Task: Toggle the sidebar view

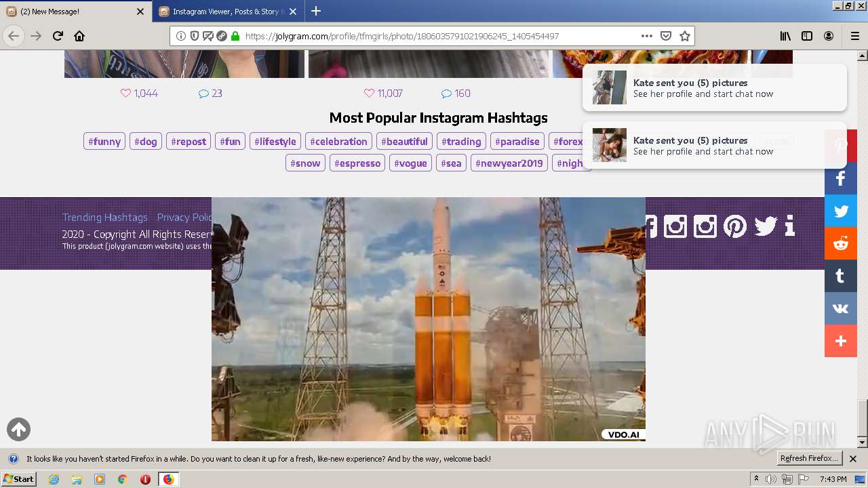Action: pyautogui.click(x=807, y=36)
